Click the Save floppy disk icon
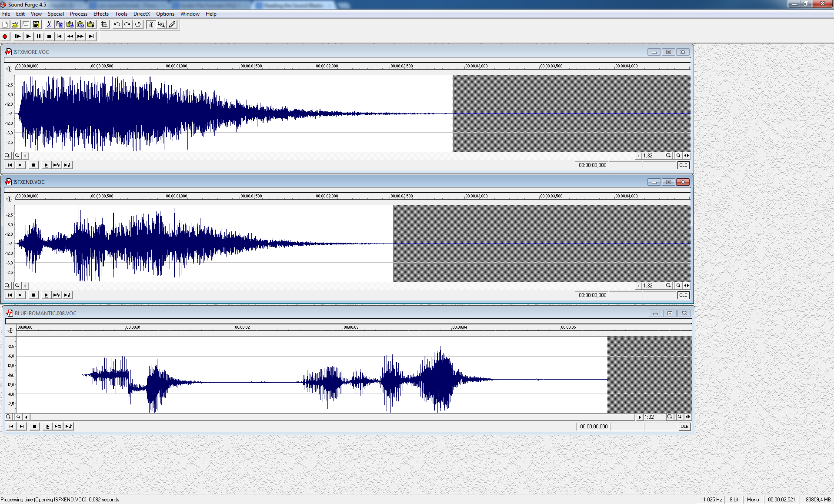834x504 pixels. click(36, 25)
